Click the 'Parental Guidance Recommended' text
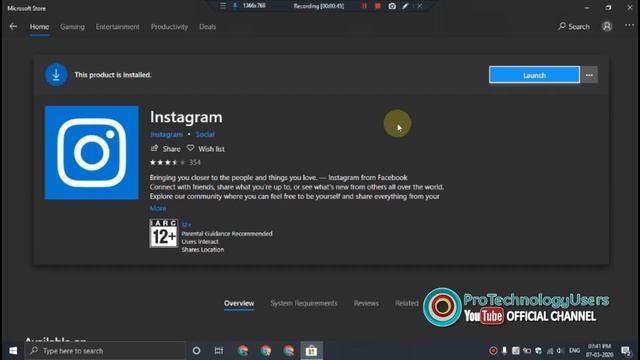Screen dimensions: 640x360 (x=227, y=233)
